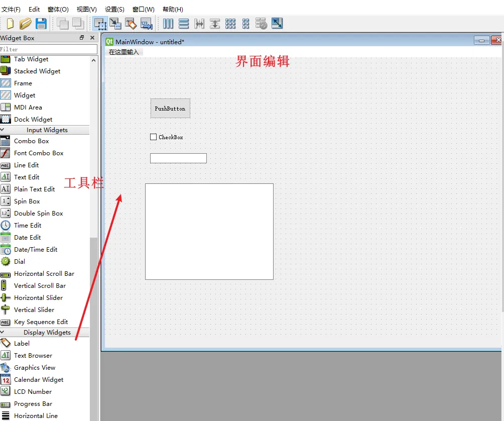This screenshot has width=504, height=421.
Task: Click the Widget Box scroll up arrow
Action: (93, 60)
